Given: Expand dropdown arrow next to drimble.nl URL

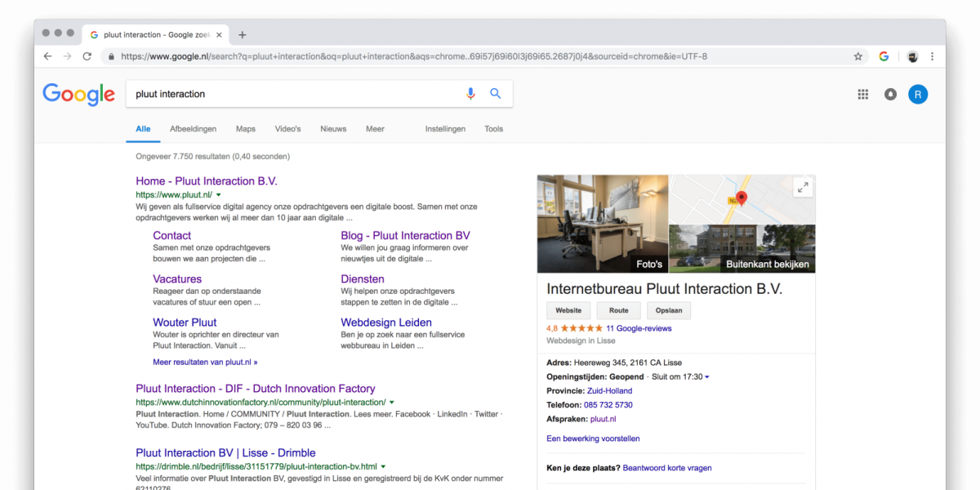Looking at the screenshot, I should tap(384, 466).
